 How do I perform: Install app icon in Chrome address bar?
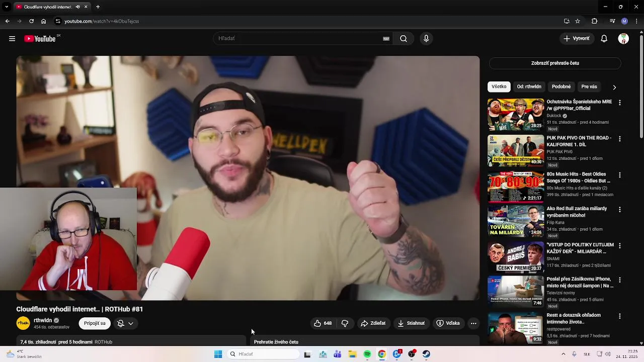click(567, 21)
